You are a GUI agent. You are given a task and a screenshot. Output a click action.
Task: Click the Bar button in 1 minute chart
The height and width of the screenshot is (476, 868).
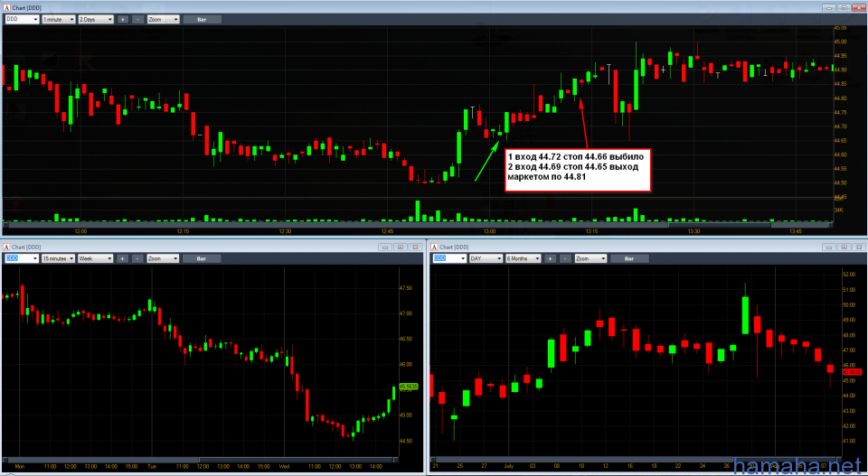coord(202,19)
